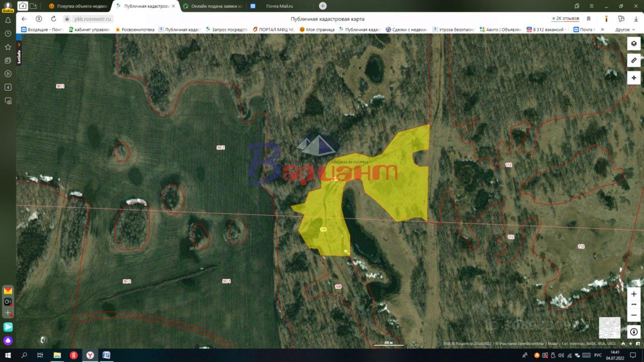Viewport: 644px width, 362px height.
Task: Open browser downloads arrow icon
Action: click(635, 19)
